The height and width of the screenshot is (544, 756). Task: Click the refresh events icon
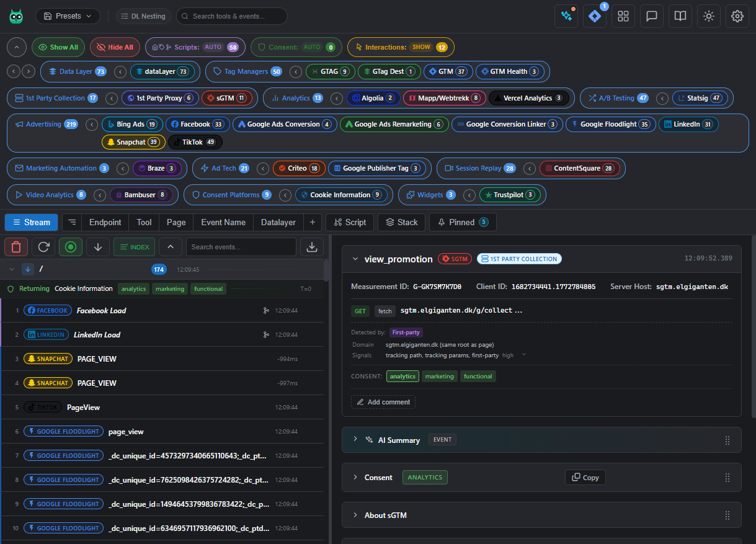(x=43, y=247)
